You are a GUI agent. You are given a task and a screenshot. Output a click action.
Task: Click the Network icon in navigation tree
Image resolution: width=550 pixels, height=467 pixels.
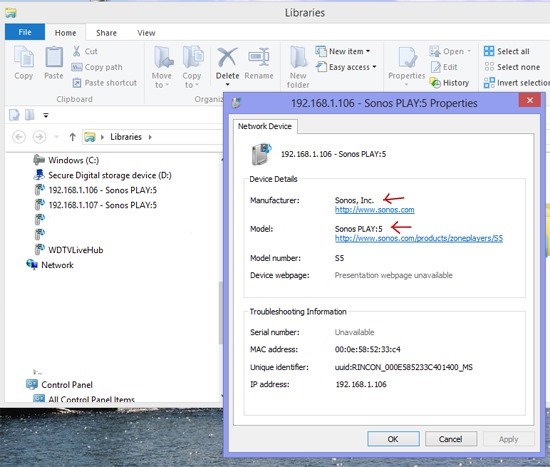(x=32, y=265)
